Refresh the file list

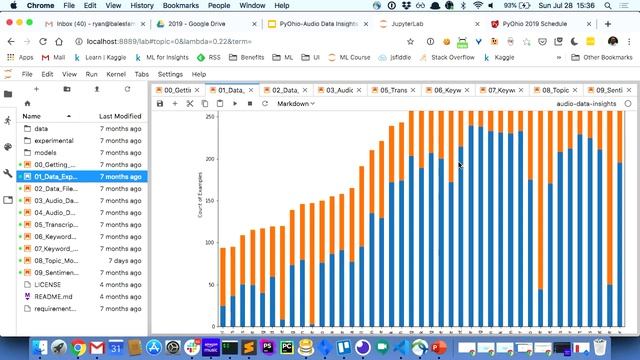click(127, 89)
